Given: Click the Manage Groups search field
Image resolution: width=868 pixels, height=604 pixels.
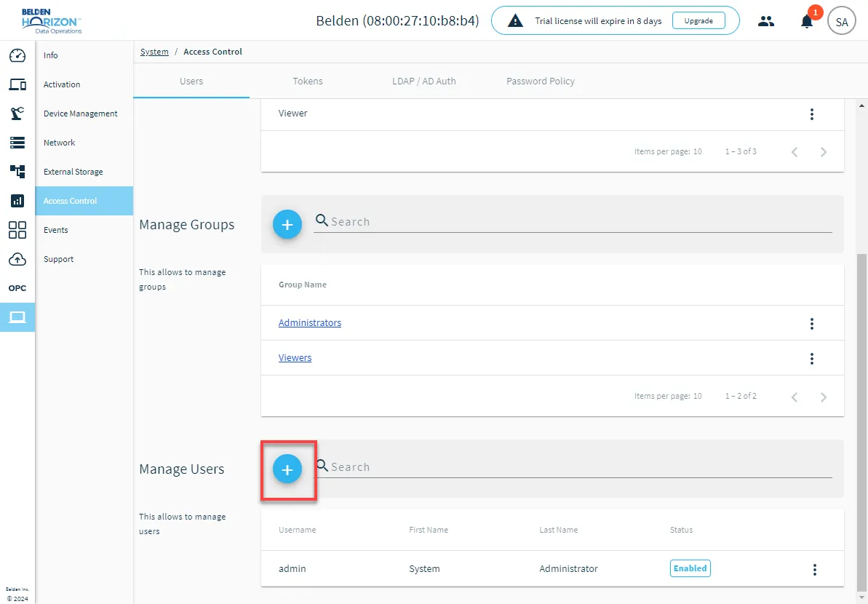Looking at the screenshot, I should coord(573,222).
